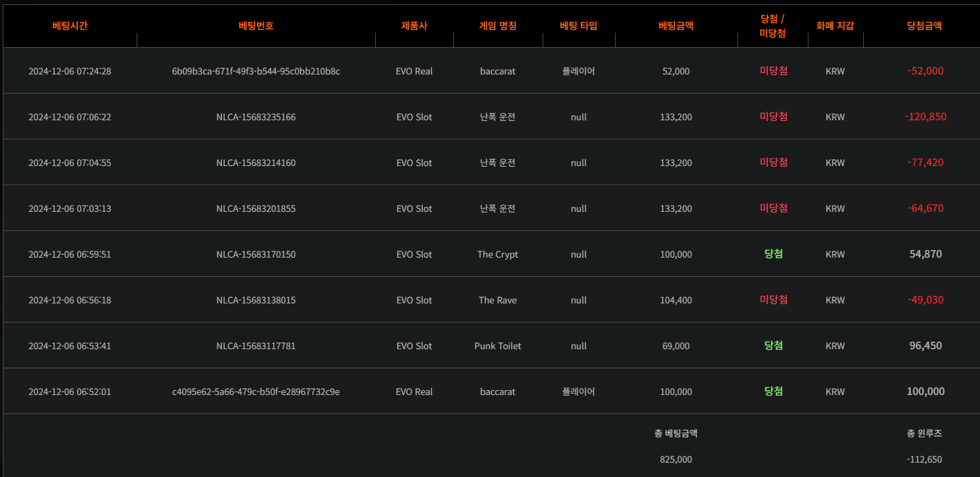Image resolution: width=980 pixels, height=477 pixels.
Task: Click 당첨 status in The Crypt row
Action: pos(774,254)
